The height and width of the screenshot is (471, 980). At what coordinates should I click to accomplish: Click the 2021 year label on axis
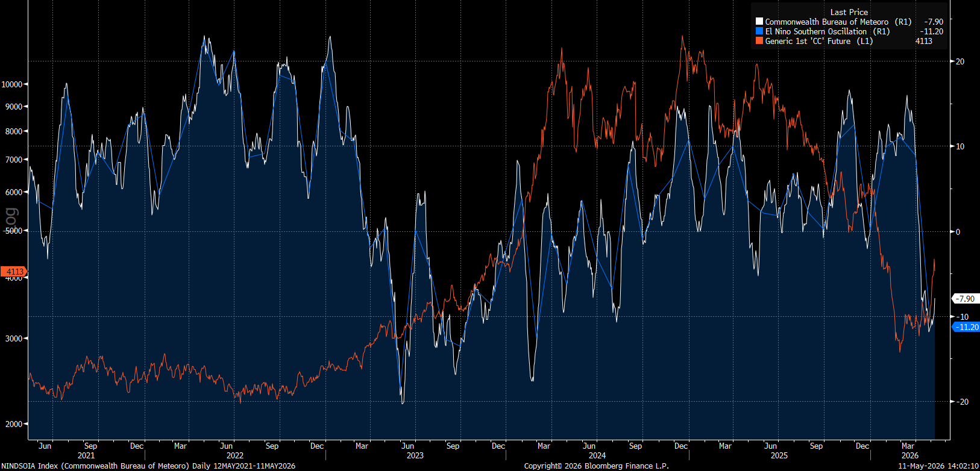click(86, 455)
